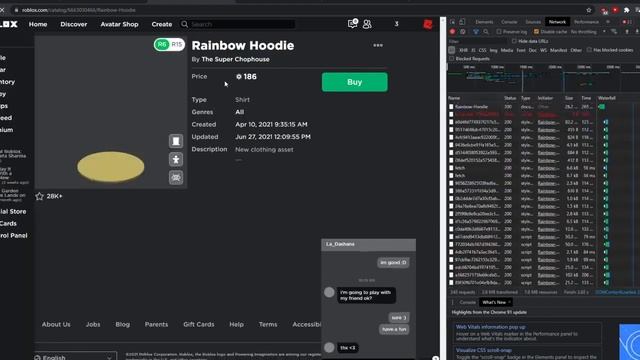Click the try-on shirt icon on avatar preview
The width and height of the screenshot is (640, 360).
coord(176,141)
